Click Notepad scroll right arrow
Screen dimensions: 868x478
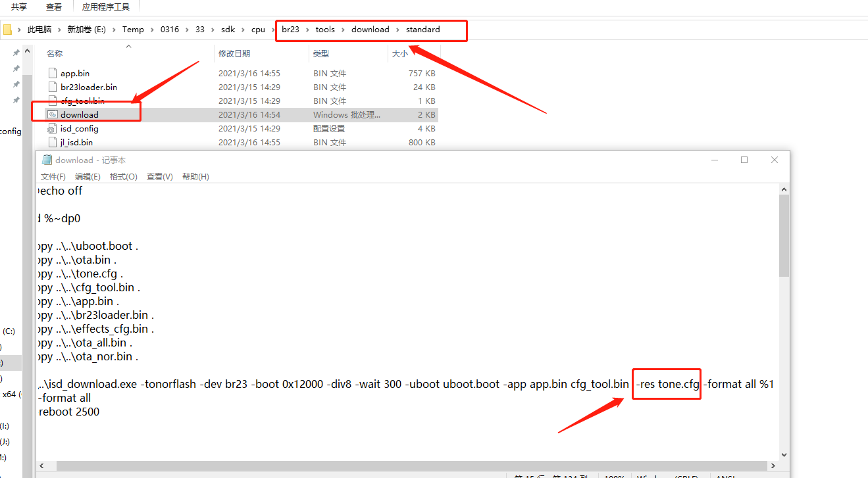tap(773, 466)
